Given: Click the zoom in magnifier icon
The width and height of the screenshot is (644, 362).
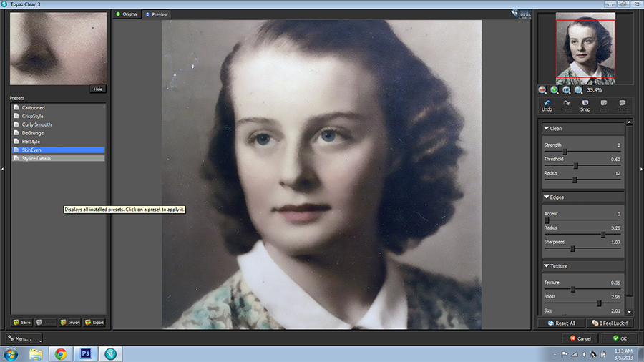Looking at the screenshot, I should point(555,90).
